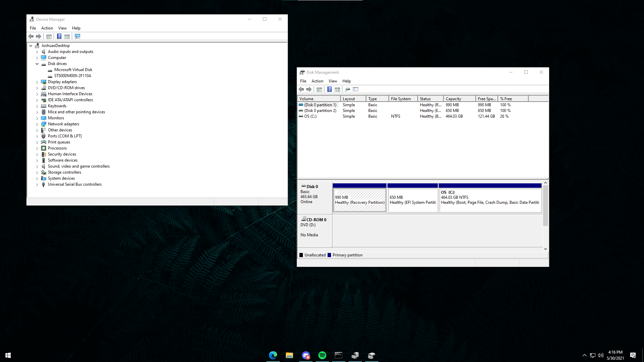Expand Network adapters node

(x=37, y=124)
